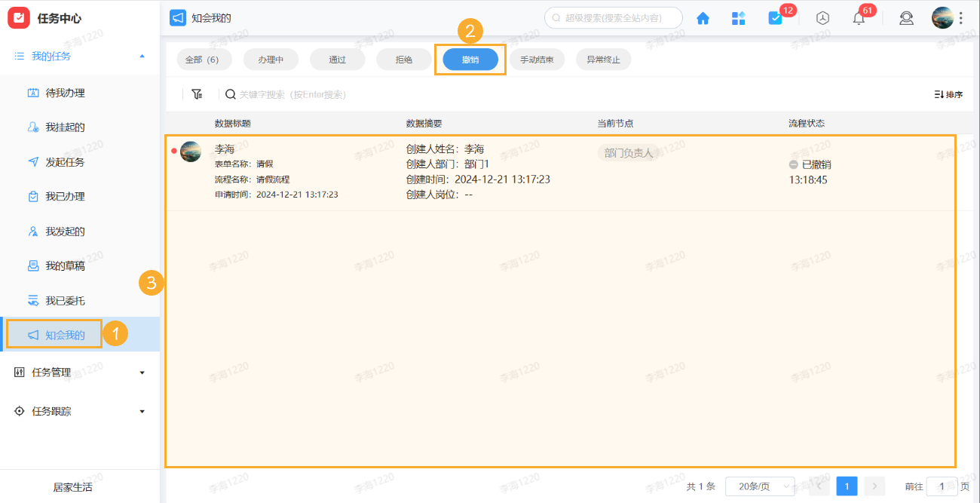Open the app grid launcher icon
980x503 pixels.
tap(739, 17)
